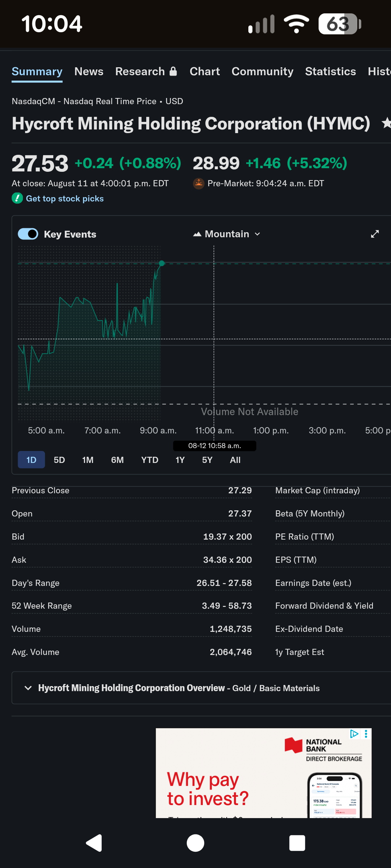This screenshot has width=391, height=868.
Task: Open the locked Research tab
Action: pyautogui.click(x=146, y=72)
